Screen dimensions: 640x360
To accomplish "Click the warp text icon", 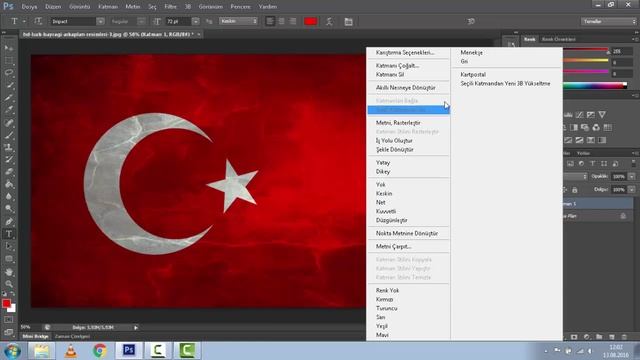I will click(329, 21).
